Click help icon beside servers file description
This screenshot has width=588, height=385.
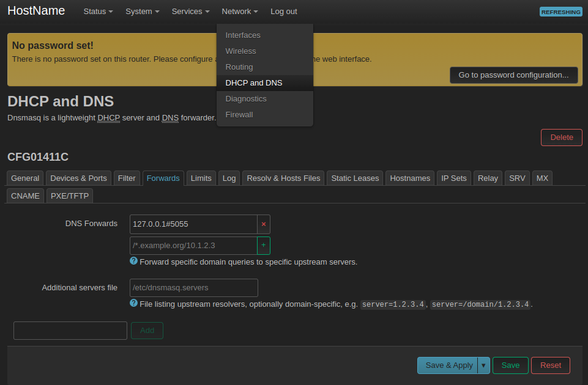tap(133, 303)
